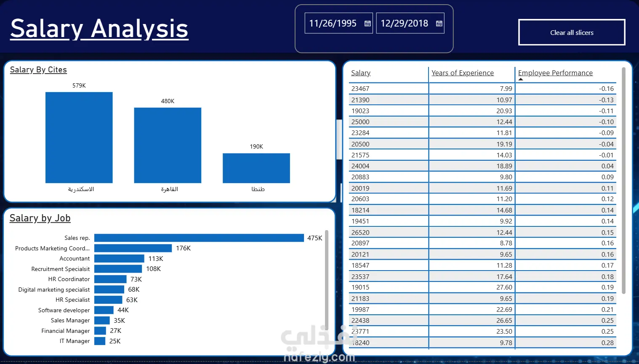
Task: Click the Accountant 113K bar
Action: coord(119,258)
